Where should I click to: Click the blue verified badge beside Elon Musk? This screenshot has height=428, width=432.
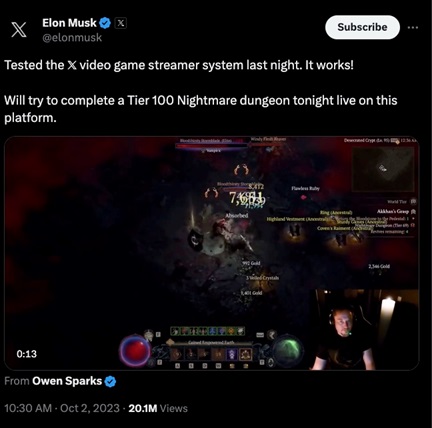[105, 23]
